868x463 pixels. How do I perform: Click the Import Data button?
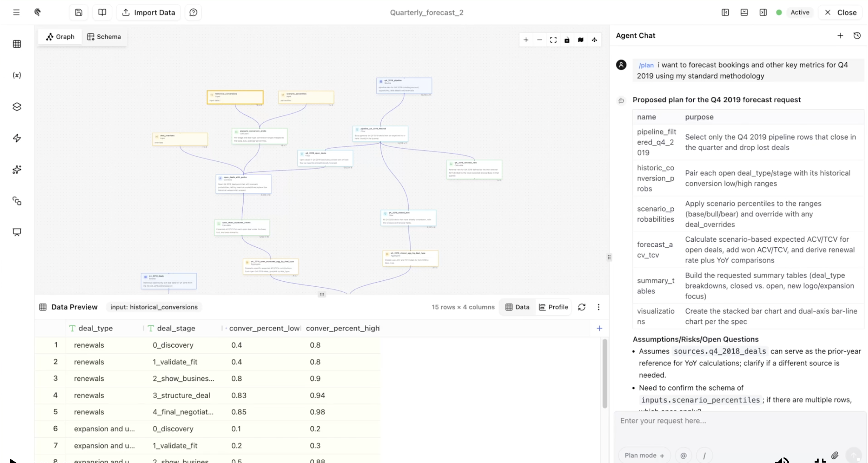[148, 13]
